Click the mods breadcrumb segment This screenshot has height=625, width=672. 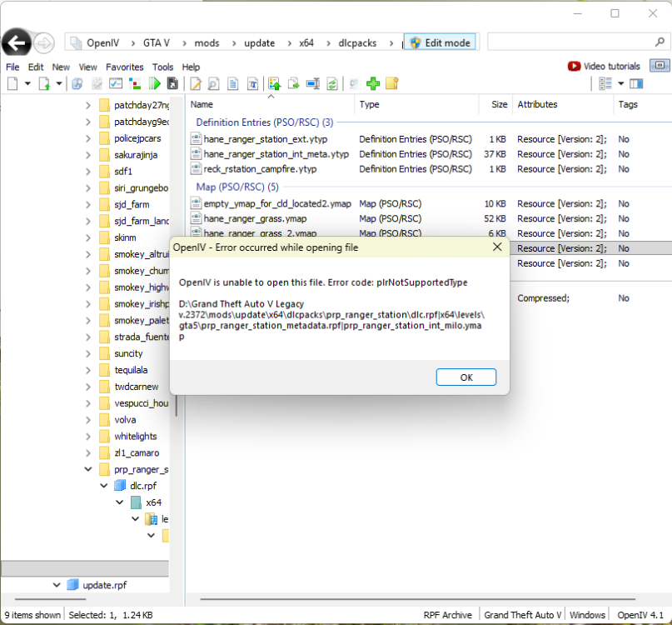(207, 42)
